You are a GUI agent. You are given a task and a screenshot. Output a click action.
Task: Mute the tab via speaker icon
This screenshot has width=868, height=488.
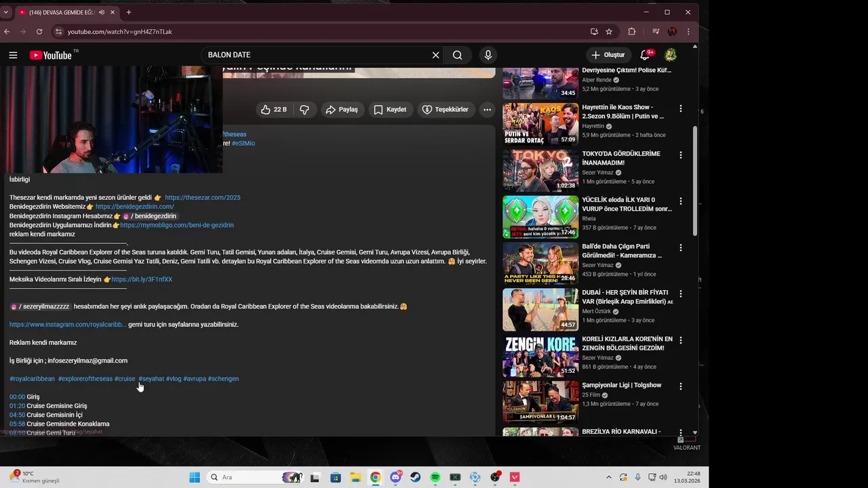[x=101, y=12]
